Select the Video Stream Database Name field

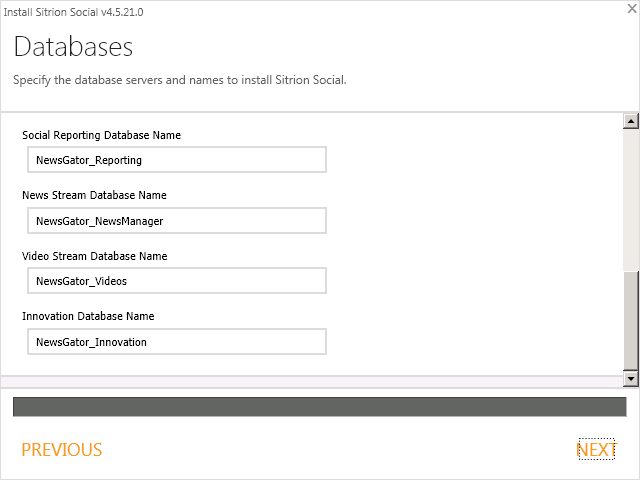coord(177,281)
